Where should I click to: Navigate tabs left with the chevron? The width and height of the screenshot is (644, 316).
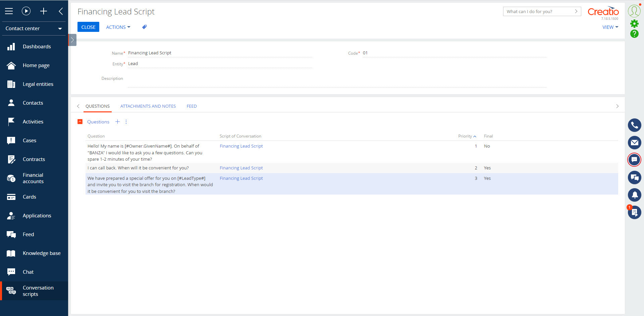coord(78,106)
